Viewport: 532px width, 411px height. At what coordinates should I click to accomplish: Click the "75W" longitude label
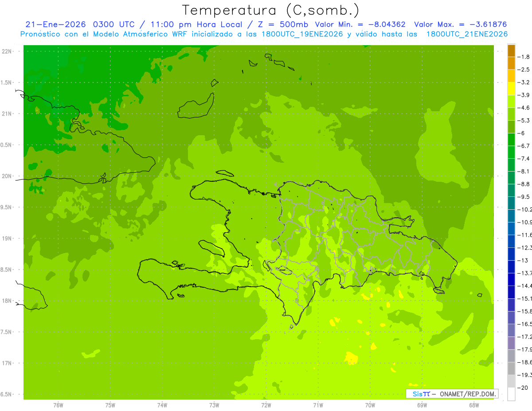pos(110,405)
